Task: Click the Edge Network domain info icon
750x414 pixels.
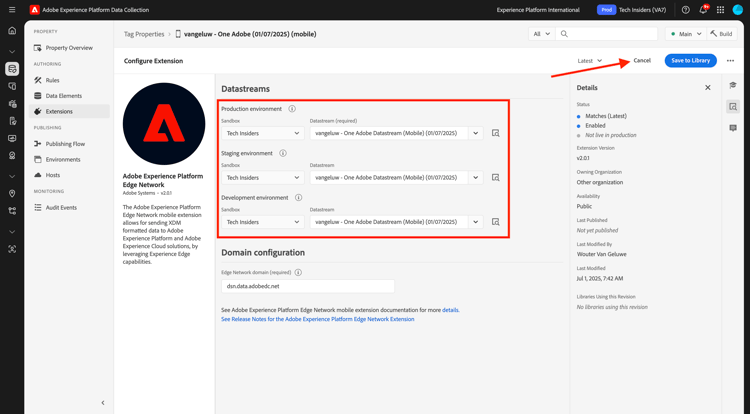Action: (x=298, y=272)
